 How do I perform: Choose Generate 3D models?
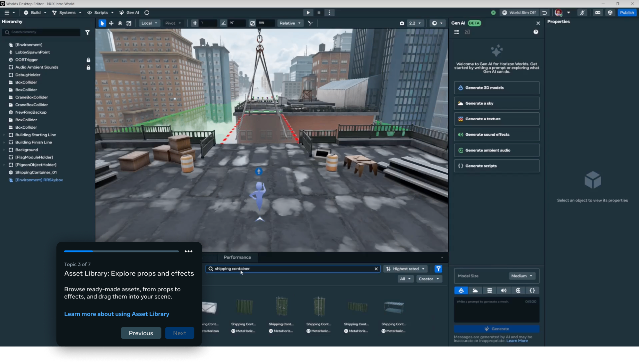pyautogui.click(x=497, y=88)
